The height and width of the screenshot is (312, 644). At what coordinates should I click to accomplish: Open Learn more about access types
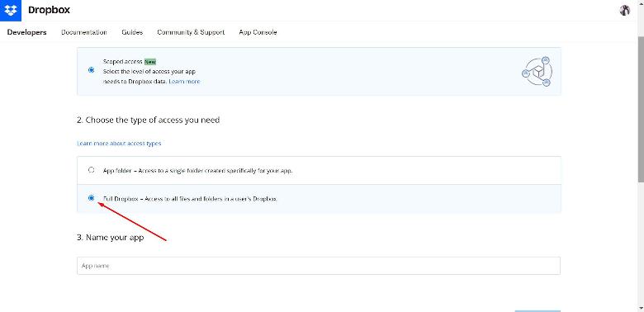tap(119, 144)
